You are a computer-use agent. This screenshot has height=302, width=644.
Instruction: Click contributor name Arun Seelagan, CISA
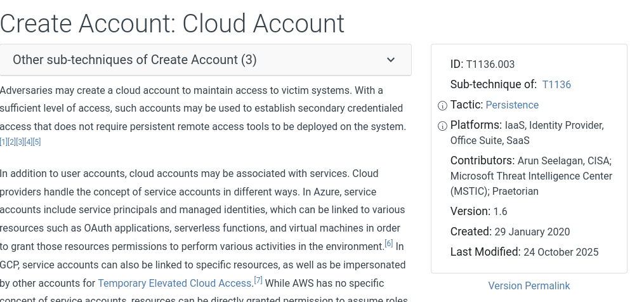pos(564,161)
